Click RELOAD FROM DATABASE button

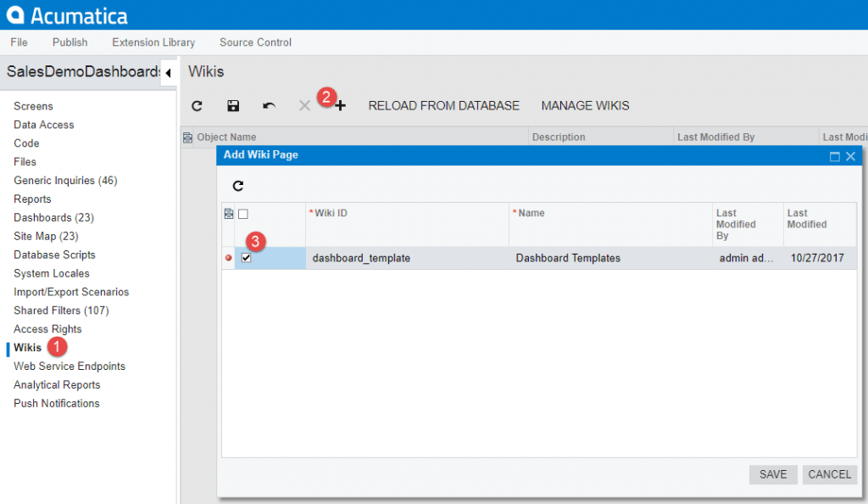click(443, 106)
